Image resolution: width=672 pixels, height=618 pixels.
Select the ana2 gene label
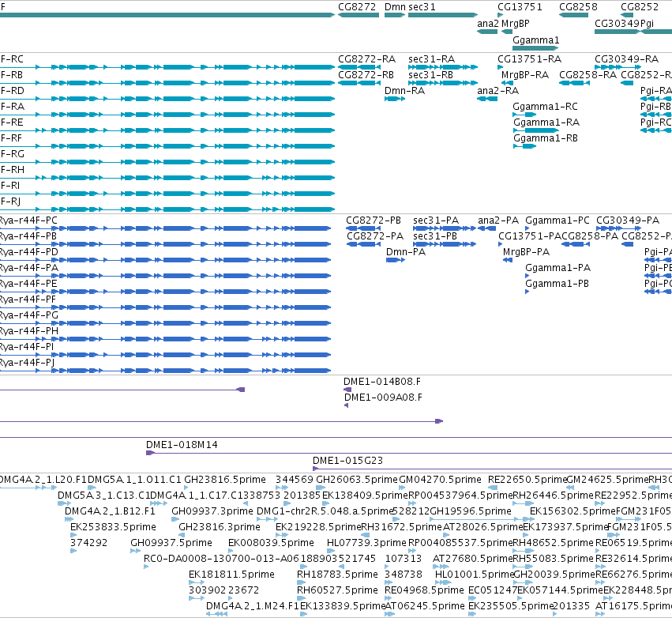(488, 23)
